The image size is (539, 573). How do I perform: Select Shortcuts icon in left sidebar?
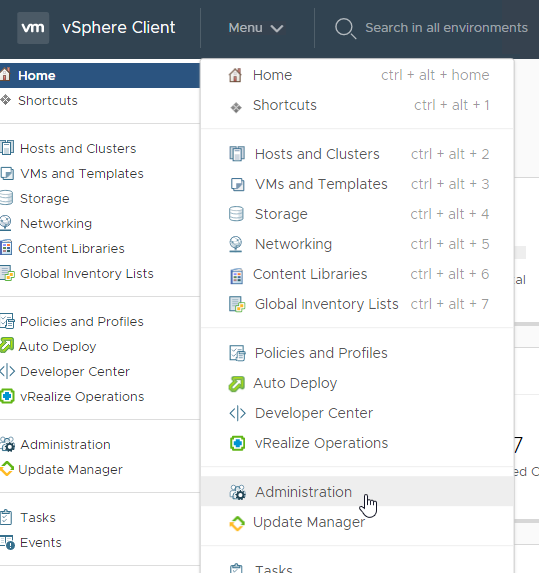5,100
